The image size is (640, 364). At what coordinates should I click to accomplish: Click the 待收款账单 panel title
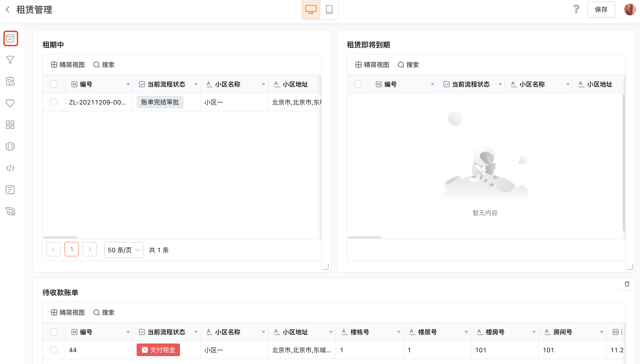(x=60, y=293)
